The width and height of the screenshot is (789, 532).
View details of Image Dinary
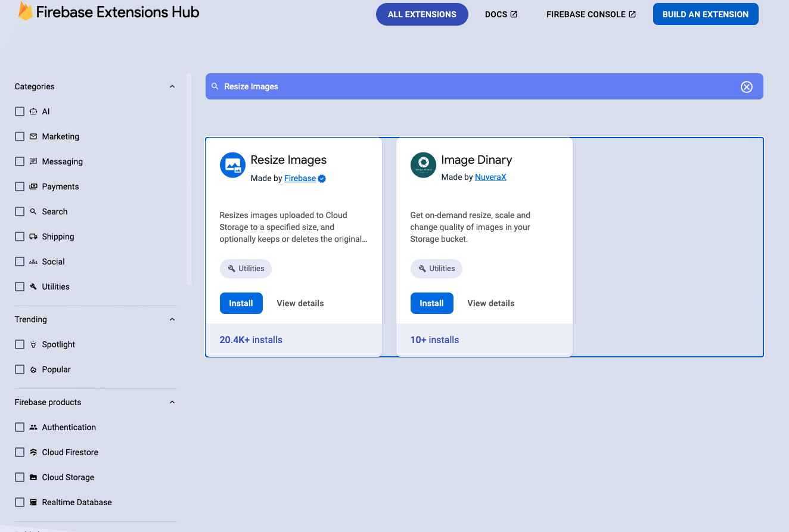click(491, 303)
